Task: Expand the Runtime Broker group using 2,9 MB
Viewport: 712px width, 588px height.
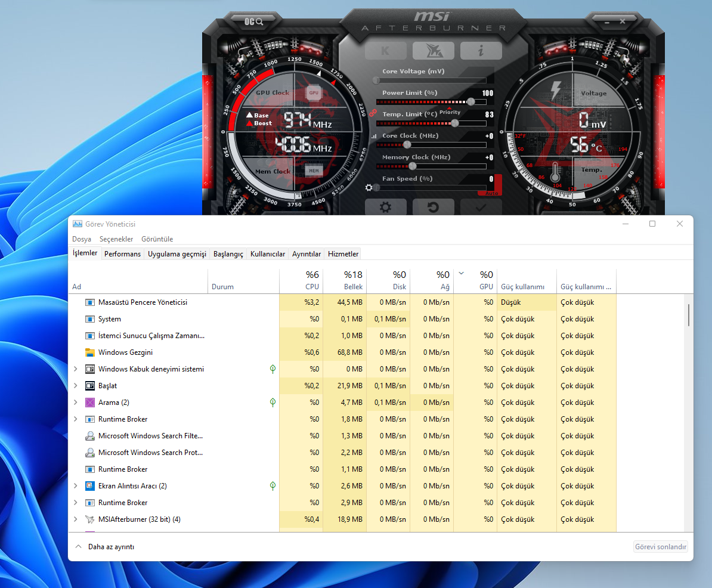Action: 75,503
